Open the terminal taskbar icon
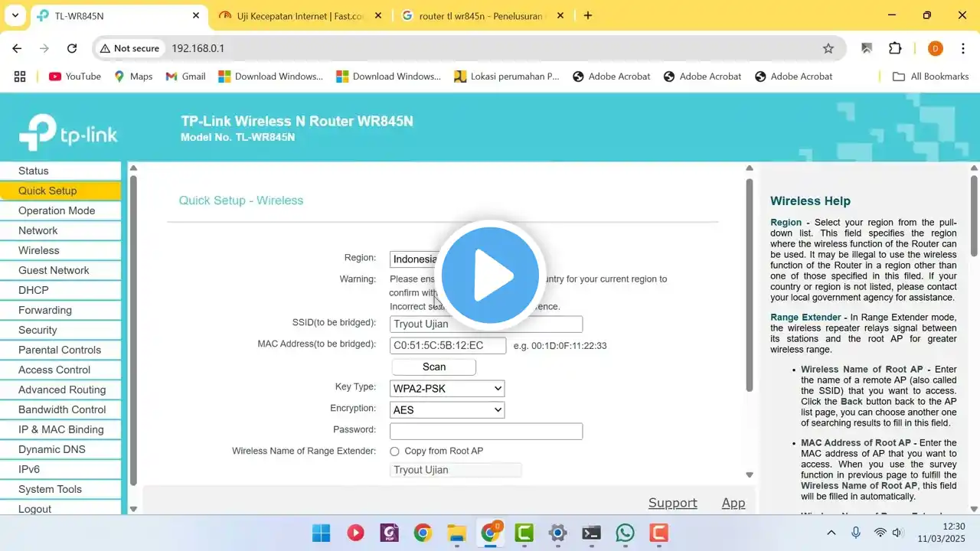This screenshot has width=980, height=551. pos(591,533)
